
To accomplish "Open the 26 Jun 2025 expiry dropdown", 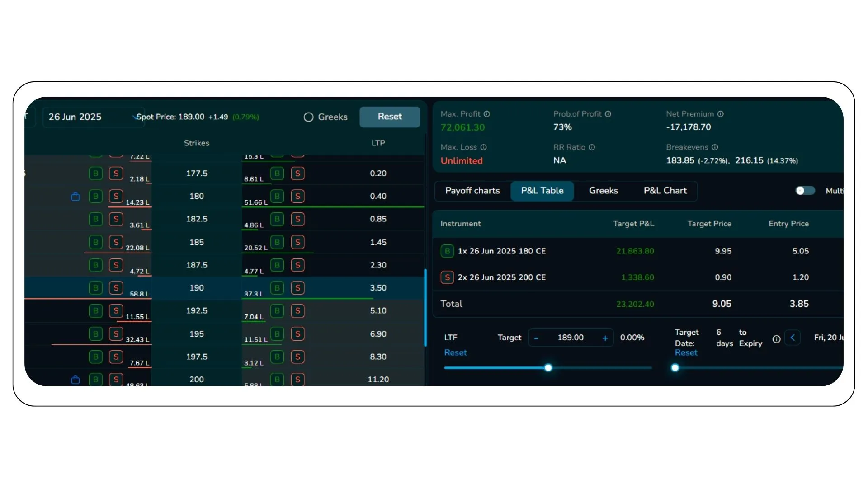I will click(94, 117).
